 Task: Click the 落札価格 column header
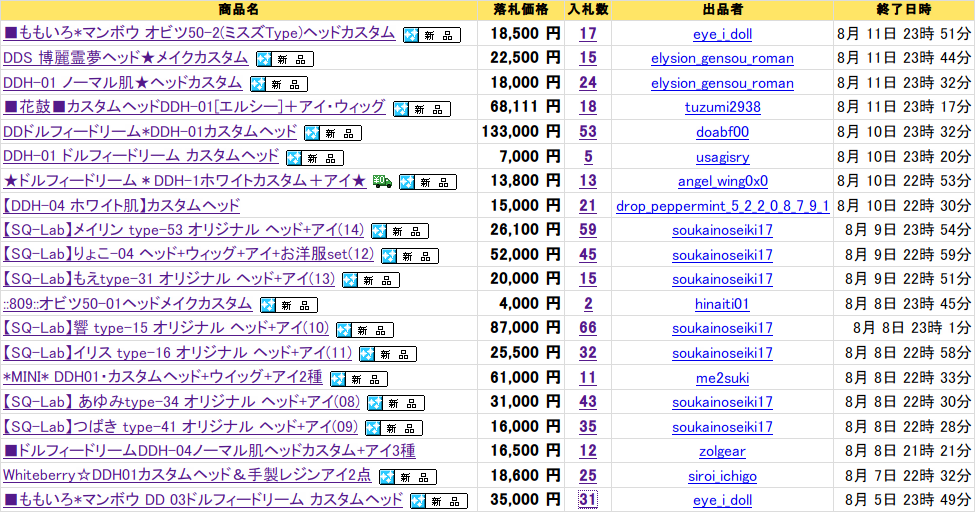(x=521, y=10)
